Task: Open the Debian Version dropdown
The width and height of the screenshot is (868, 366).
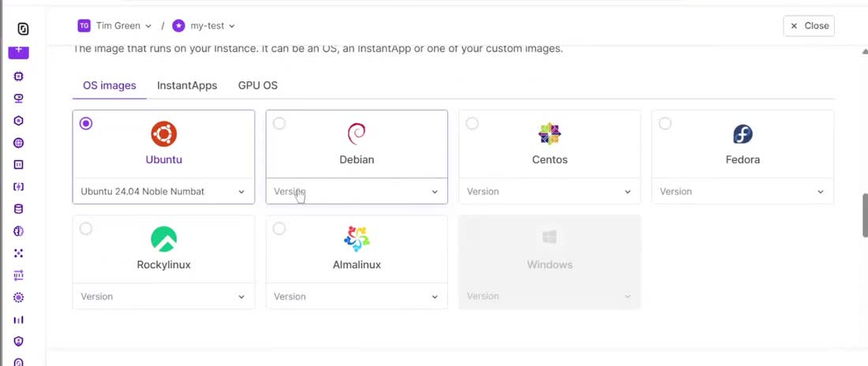Action: 357,191
